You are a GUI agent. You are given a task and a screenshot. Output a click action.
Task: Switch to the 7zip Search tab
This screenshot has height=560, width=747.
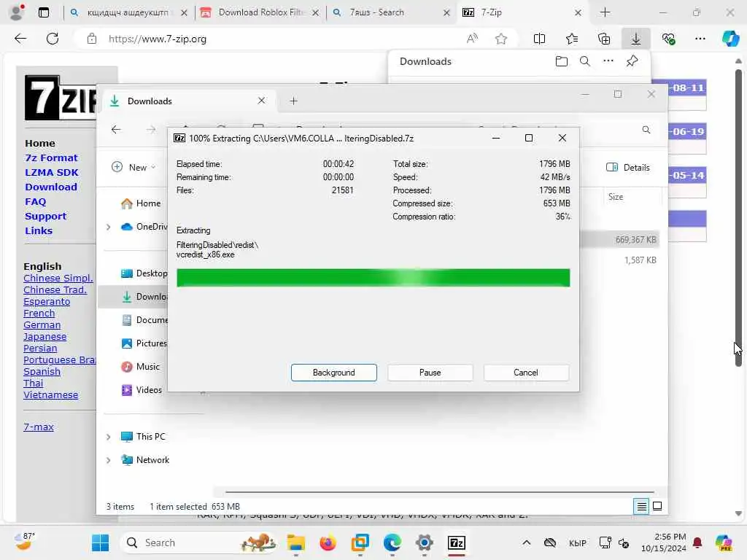point(391,12)
